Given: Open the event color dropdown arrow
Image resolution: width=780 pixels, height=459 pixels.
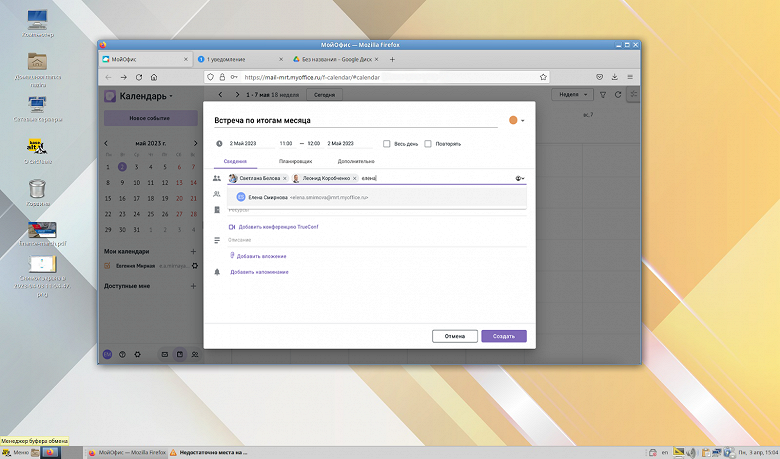Looking at the screenshot, I should [522, 120].
